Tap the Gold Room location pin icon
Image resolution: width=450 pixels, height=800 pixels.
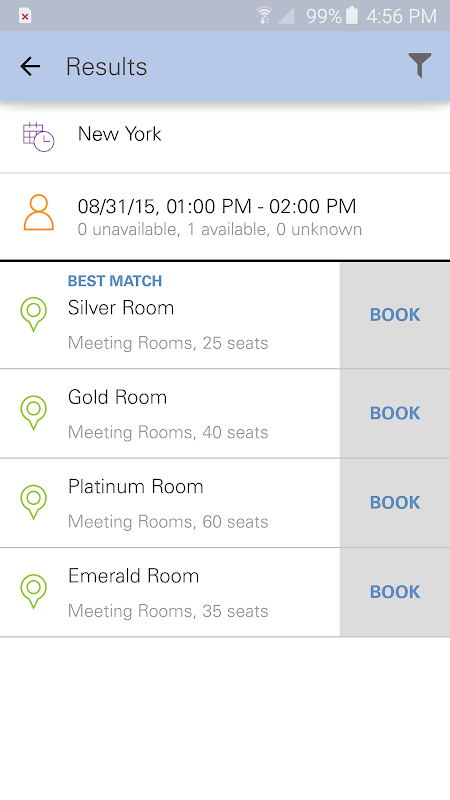tap(34, 413)
